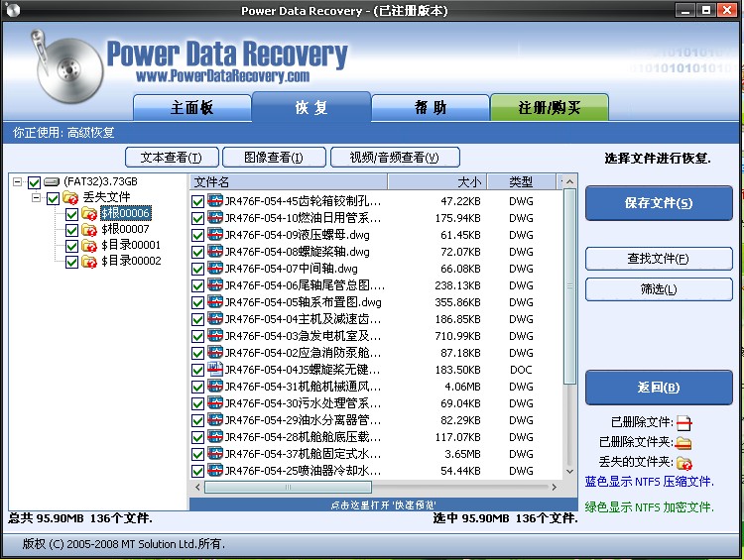Collapse the 丢失文件 tree node

point(36,197)
